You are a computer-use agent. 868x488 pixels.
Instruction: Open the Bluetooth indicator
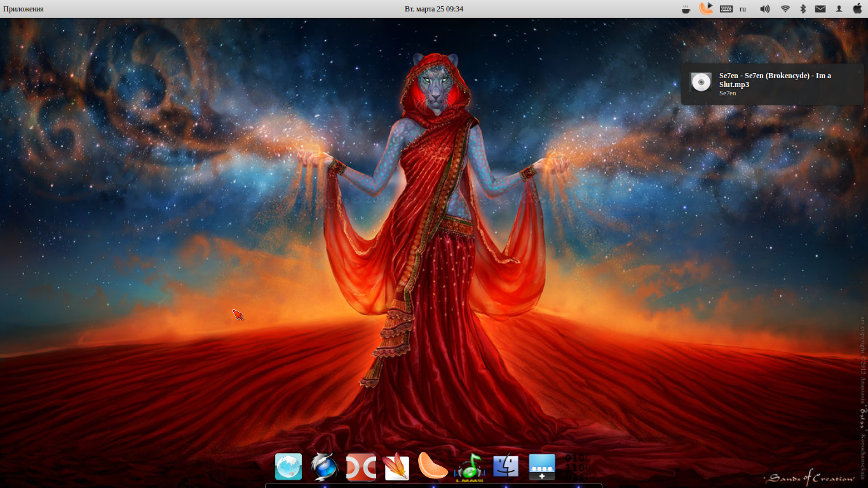tap(803, 9)
